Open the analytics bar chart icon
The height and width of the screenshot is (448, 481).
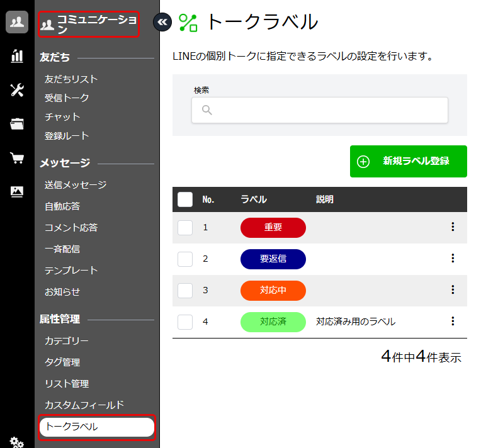click(17, 56)
